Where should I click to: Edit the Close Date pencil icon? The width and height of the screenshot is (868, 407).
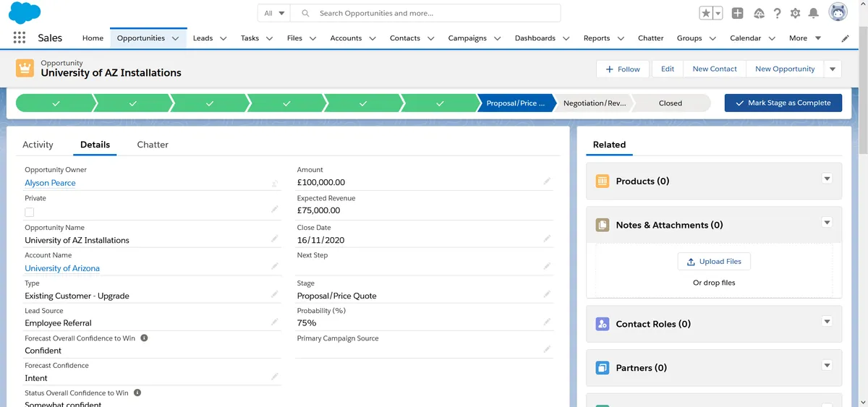pyautogui.click(x=547, y=239)
